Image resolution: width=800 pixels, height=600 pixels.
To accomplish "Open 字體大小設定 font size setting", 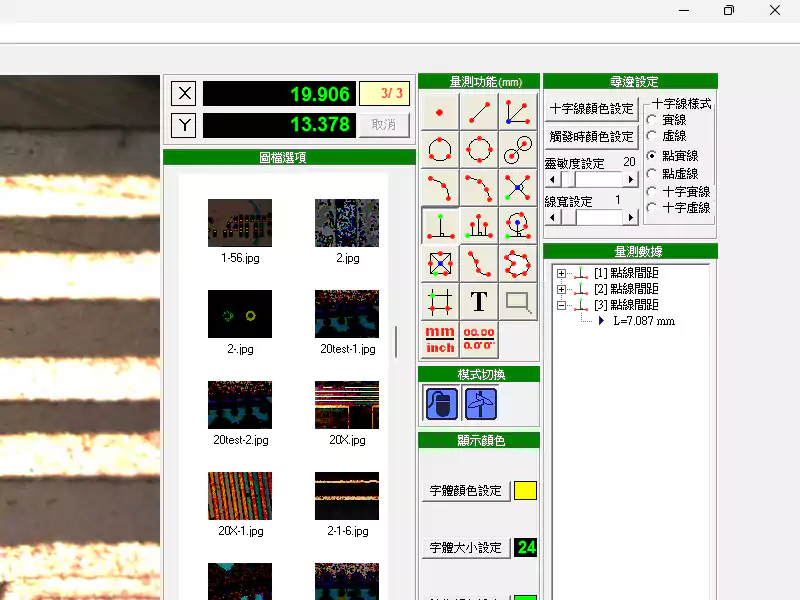I will (466, 548).
